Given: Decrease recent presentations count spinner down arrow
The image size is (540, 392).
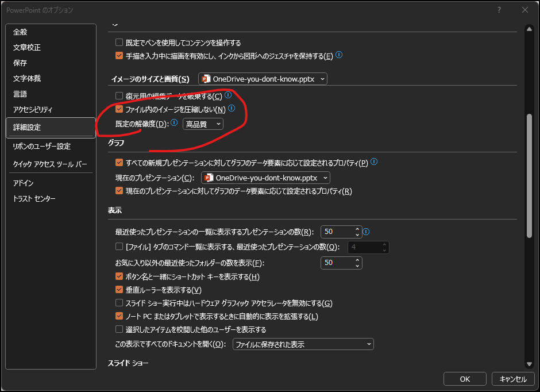Looking at the screenshot, I should (357, 235).
